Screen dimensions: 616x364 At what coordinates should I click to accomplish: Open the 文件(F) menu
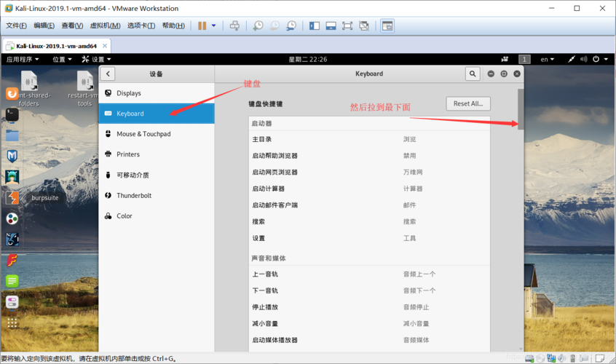(x=16, y=25)
